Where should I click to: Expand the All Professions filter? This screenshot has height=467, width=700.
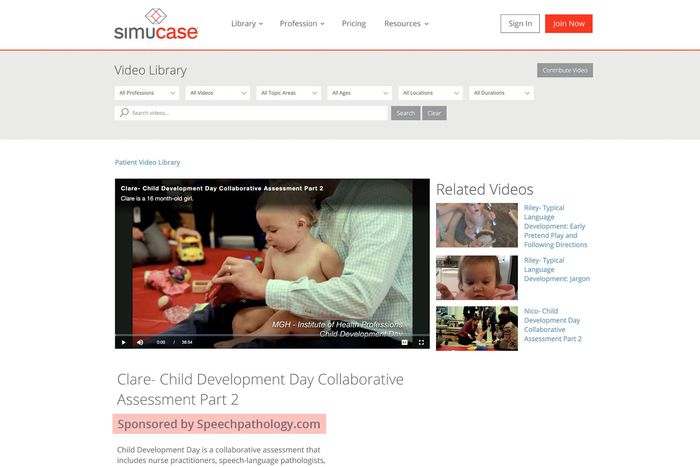coord(147,93)
